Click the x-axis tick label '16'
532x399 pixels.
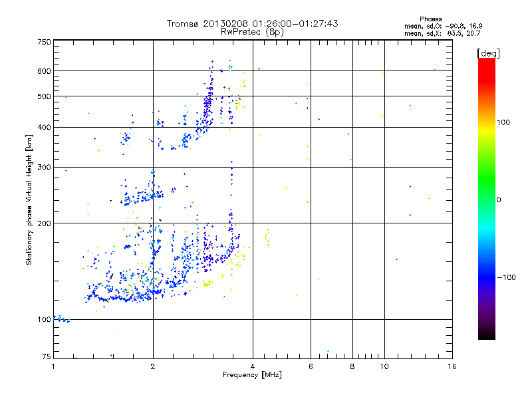click(452, 366)
